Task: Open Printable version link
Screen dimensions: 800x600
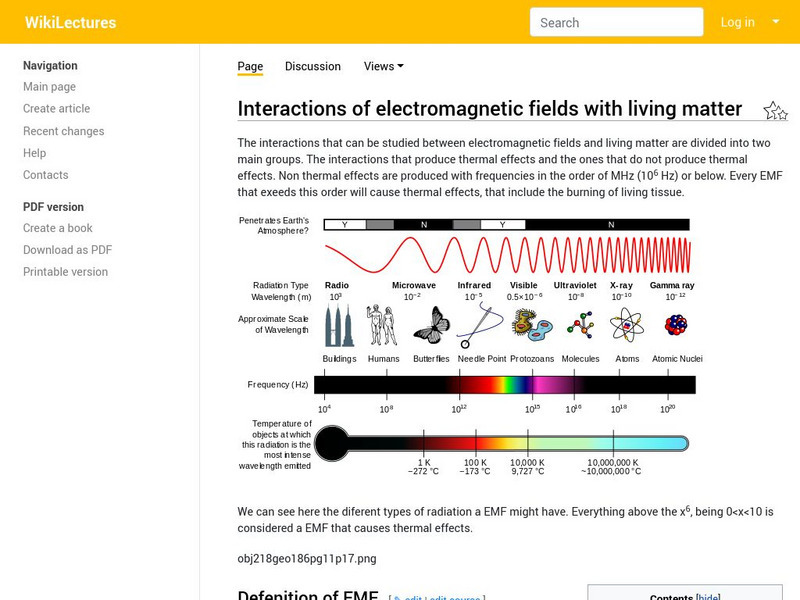Action: point(65,272)
